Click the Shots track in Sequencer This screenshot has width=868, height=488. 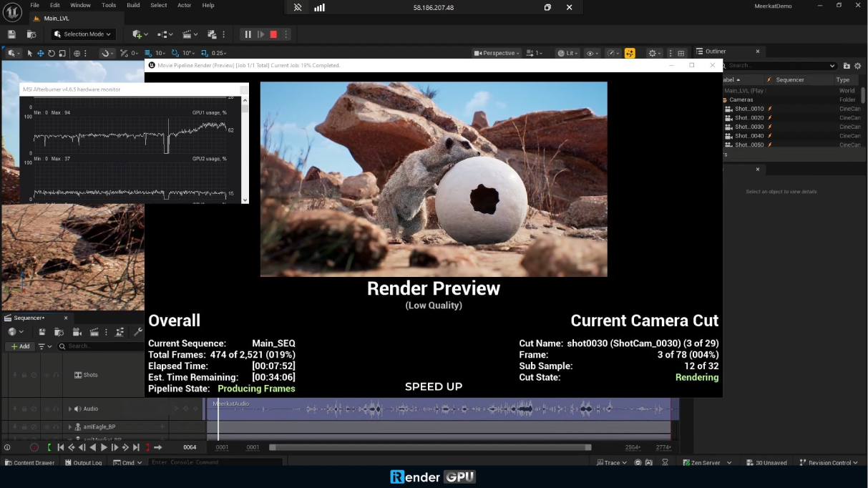pyautogui.click(x=90, y=375)
